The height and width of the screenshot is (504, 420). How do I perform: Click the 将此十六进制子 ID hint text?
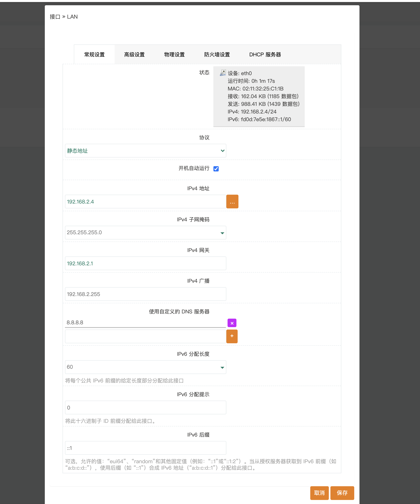coord(111,421)
